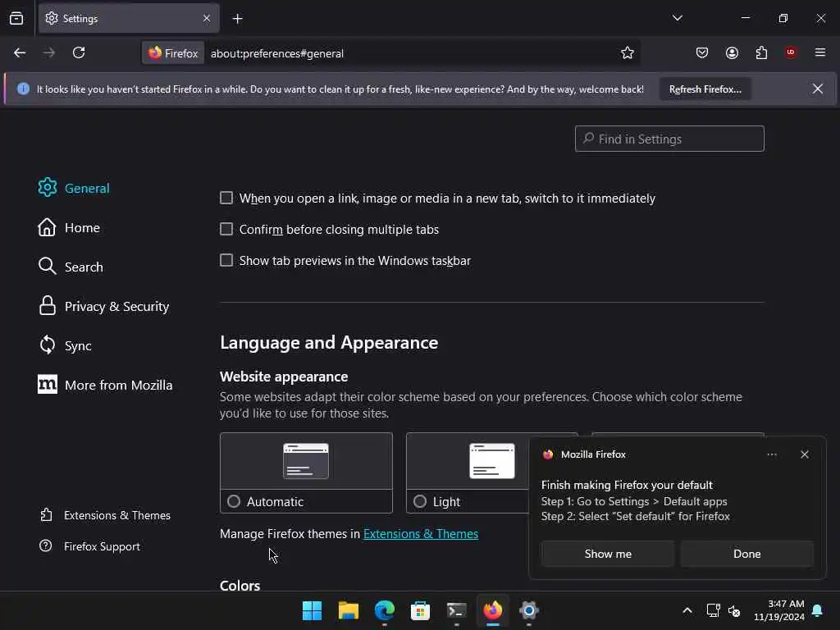Open the Windows Start menu
Image resolution: width=840 pixels, height=630 pixels.
[x=312, y=610]
